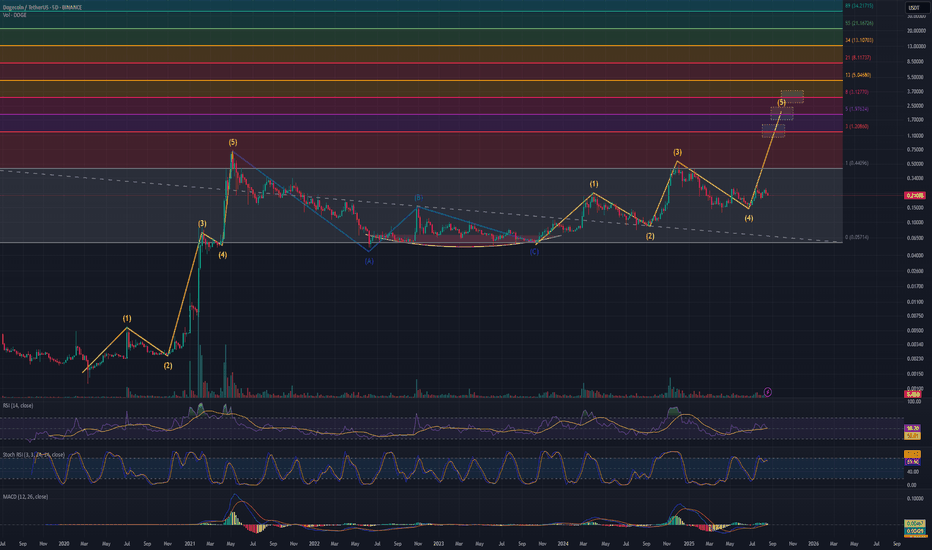Click the 100.00 label on RSI axis
This screenshot has width=932, height=550.
click(914, 402)
